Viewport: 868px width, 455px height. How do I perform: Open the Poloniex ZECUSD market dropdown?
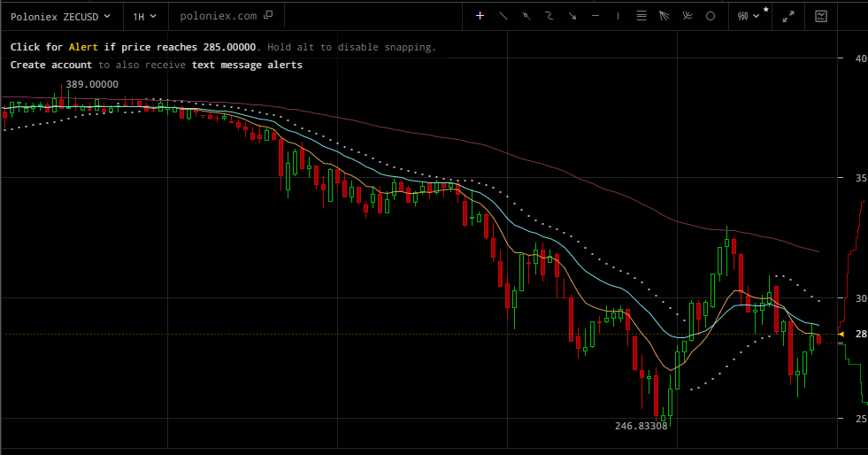pos(60,17)
